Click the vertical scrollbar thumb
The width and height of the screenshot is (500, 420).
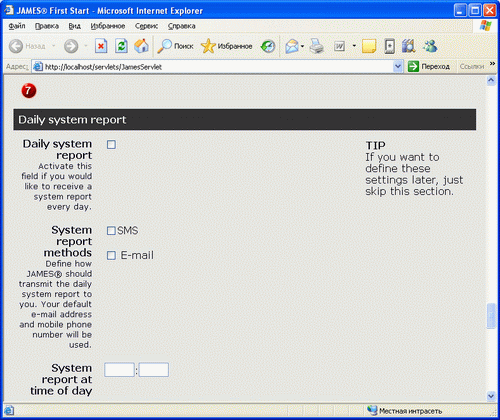point(491,316)
